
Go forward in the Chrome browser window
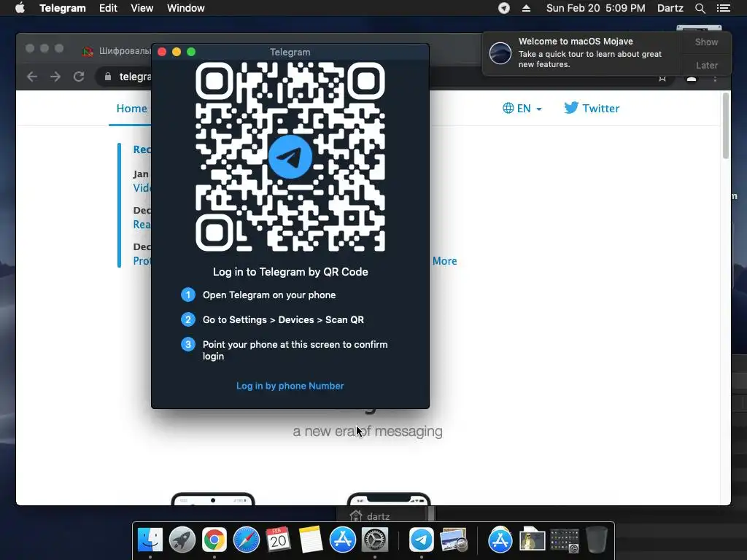(55, 77)
